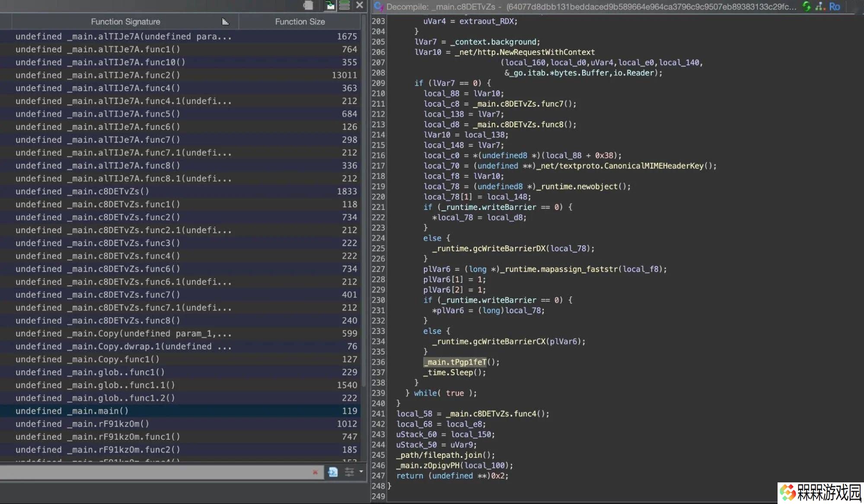Select the _main.alTIJe7A.func4() row

(180, 88)
